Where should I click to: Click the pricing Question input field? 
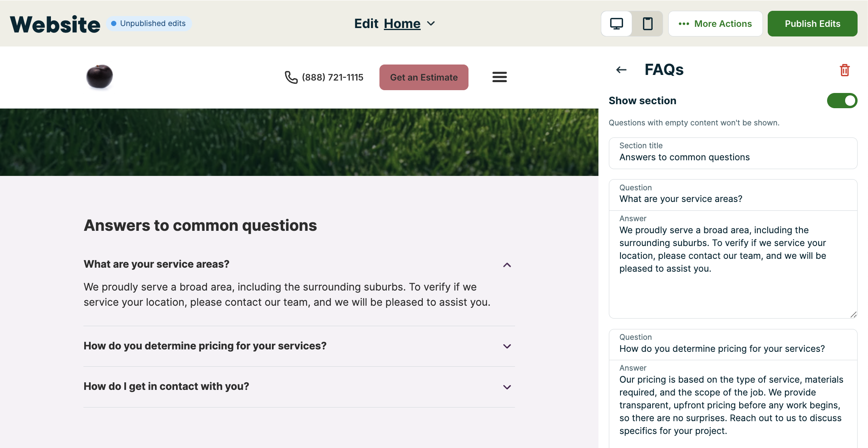(732, 349)
